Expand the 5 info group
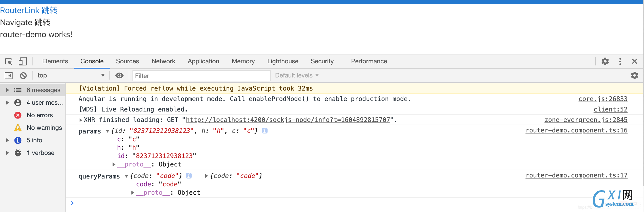 pos(8,140)
